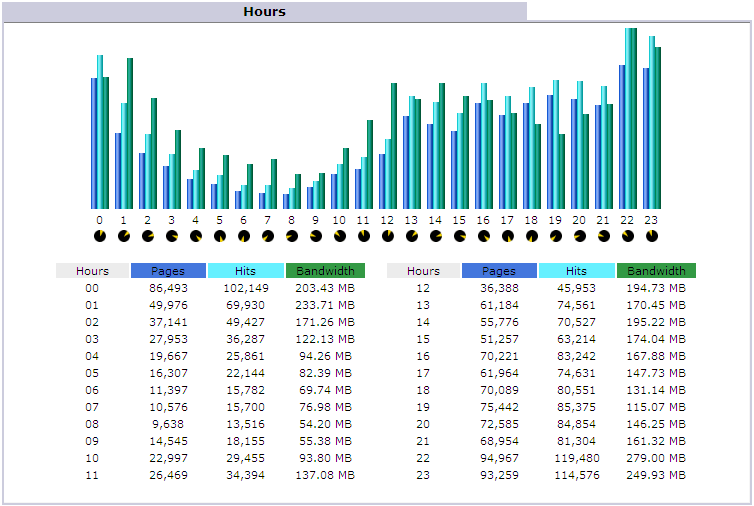Click the clock icon under hour 0

click(100, 236)
